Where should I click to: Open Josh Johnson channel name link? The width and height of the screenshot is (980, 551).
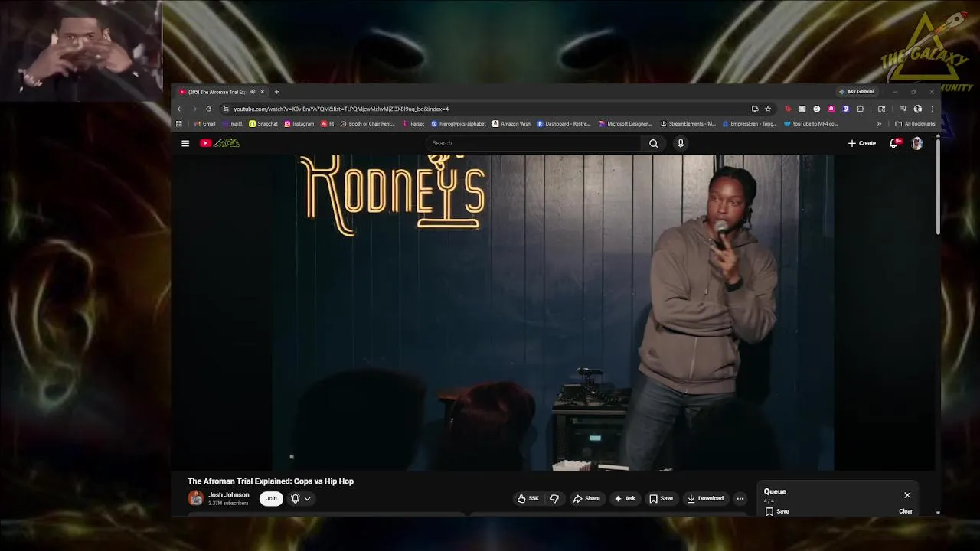pos(228,495)
